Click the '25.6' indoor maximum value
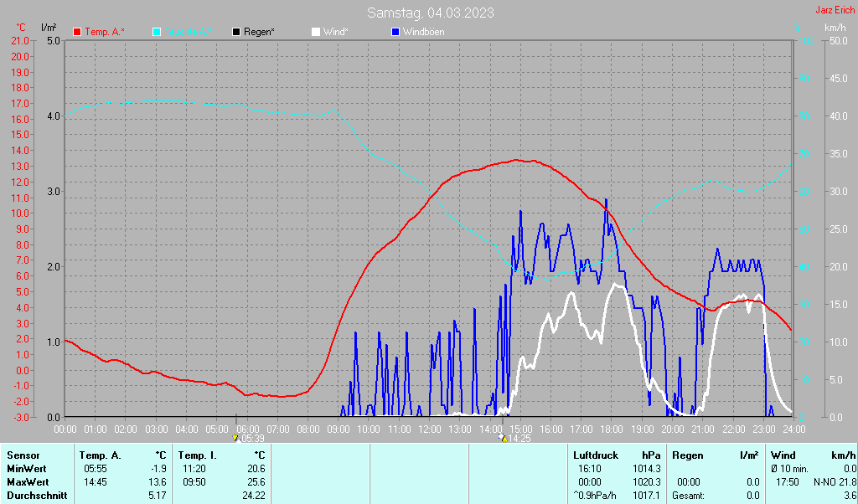 256,483
